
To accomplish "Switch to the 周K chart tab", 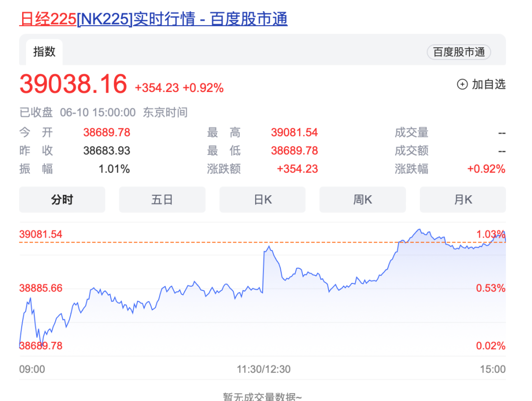I will coord(363,200).
